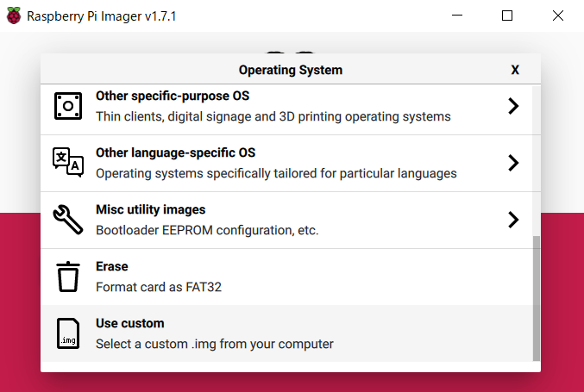Viewport: 584px width, 392px height.
Task: Click the .img file icon
Action: coord(68,333)
